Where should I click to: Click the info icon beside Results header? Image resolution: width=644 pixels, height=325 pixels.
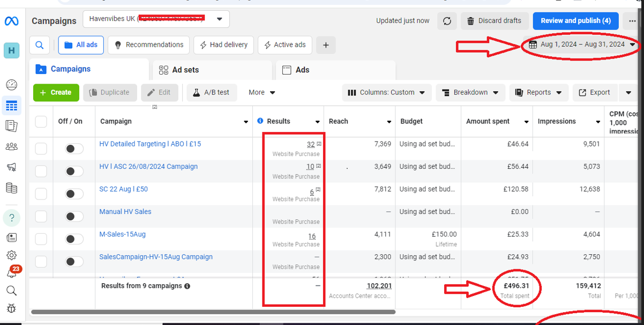(260, 121)
